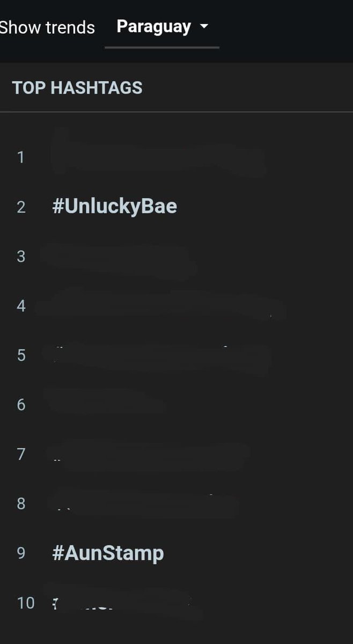Open the #AunStamp hashtag

(108, 553)
